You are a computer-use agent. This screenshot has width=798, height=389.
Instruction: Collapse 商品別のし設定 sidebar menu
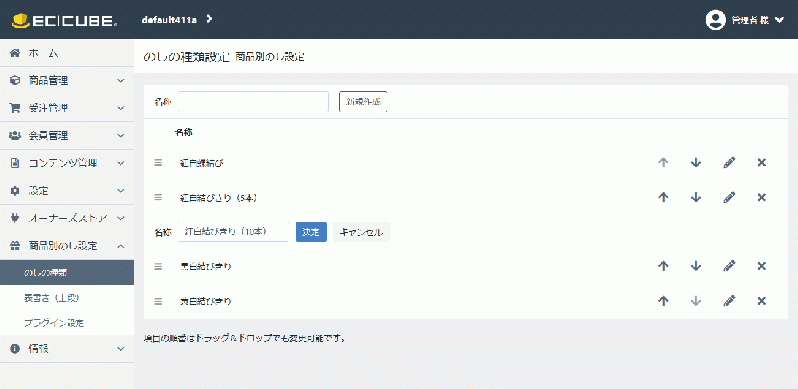[x=67, y=245]
